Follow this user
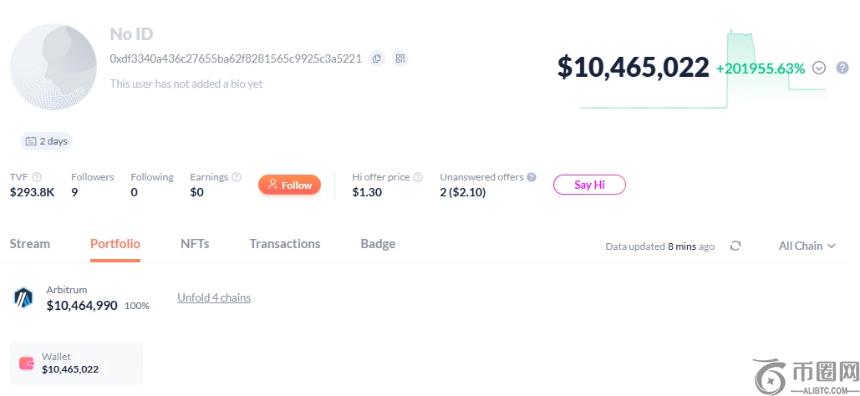Screen dimensions: 860x396 290,185
